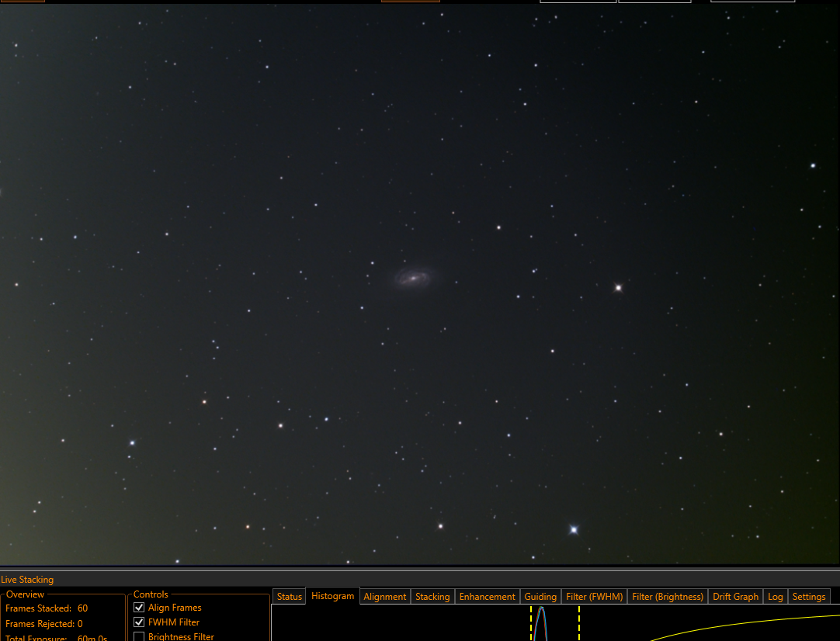Click the spiral galaxy in the preview
Screen dimensions: 840x641
[413, 279]
